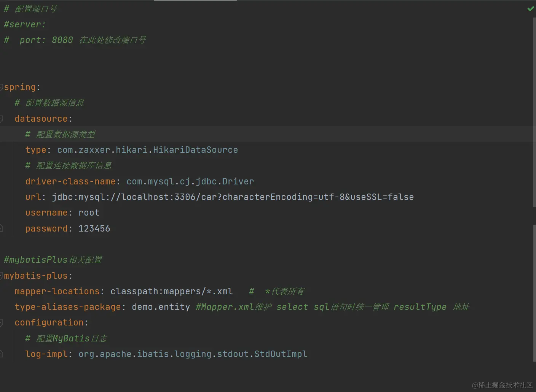Click the demo.entity package value
The width and height of the screenshot is (536, 392).
pos(161,307)
